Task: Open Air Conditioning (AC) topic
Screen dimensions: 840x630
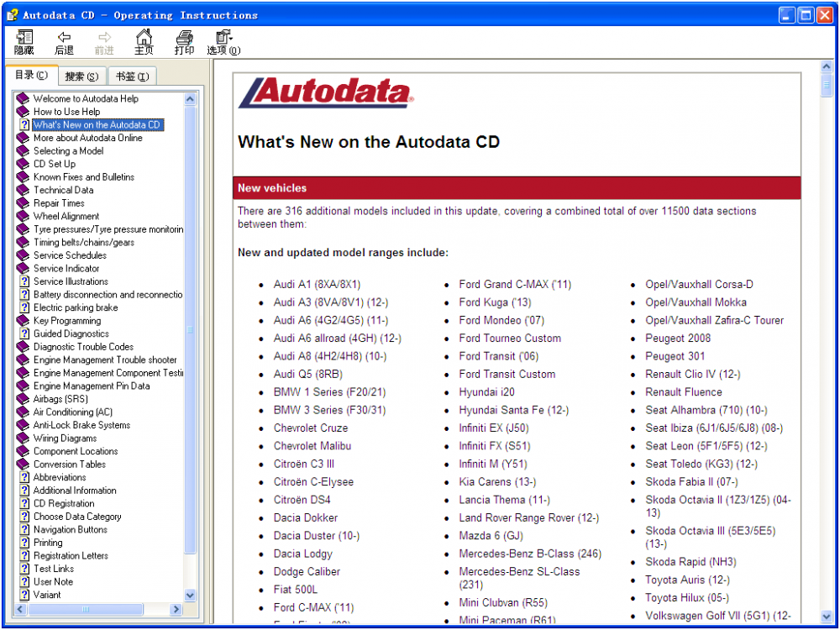Action: 73,412
